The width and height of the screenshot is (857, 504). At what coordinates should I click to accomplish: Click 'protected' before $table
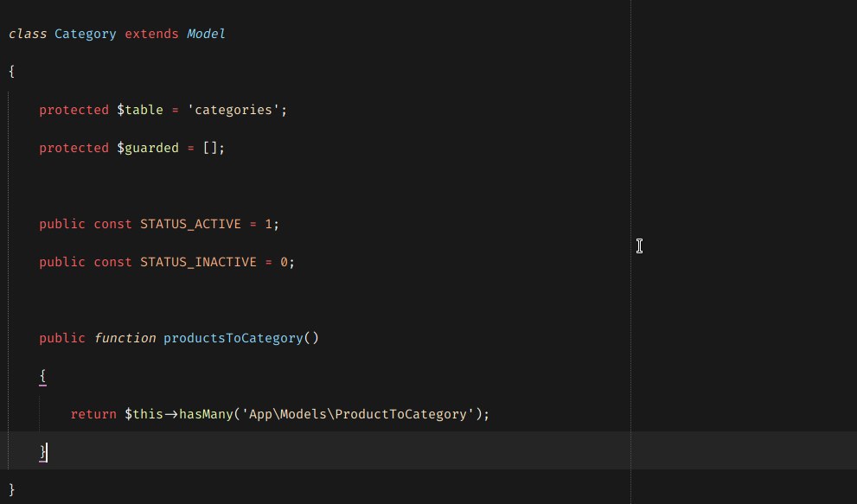[74, 110]
